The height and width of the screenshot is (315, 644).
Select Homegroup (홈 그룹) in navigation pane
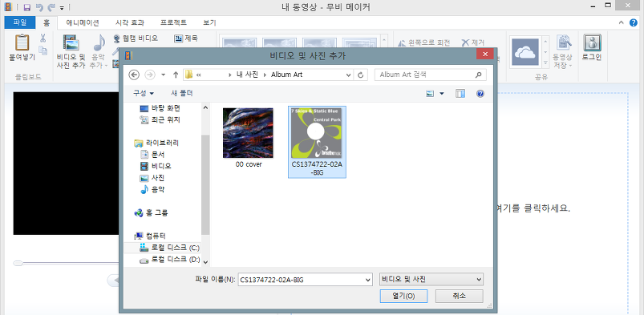tap(151, 212)
